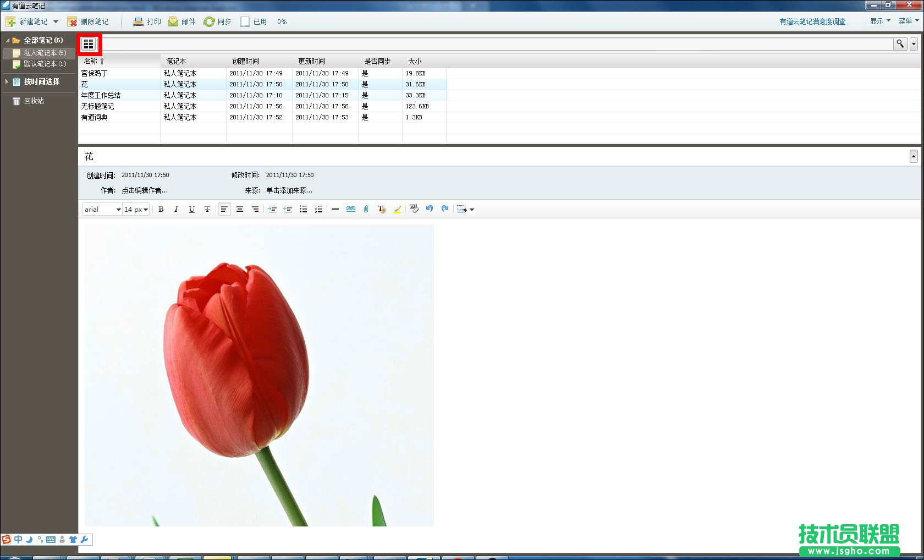The height and width of the screenshot is (560, 924).
Task: Insert a hyperlink using the link icon
Action: (350, 209)
